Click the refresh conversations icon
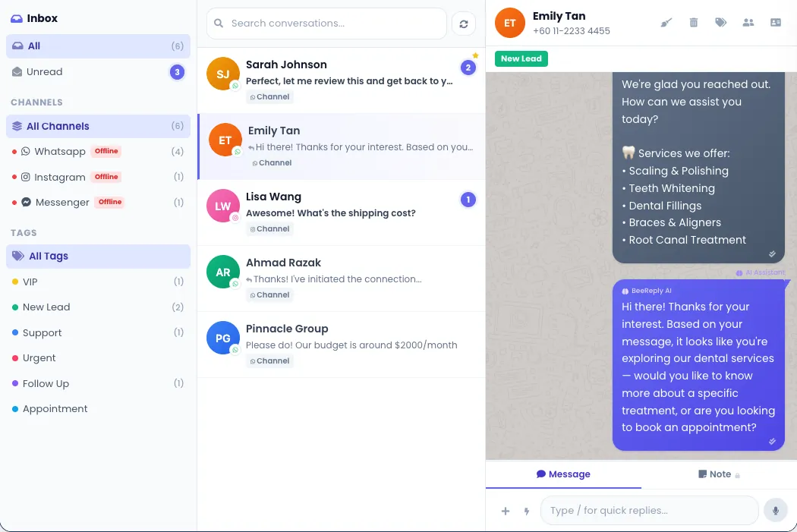797x532 pixels. click(x=464, y=24)
